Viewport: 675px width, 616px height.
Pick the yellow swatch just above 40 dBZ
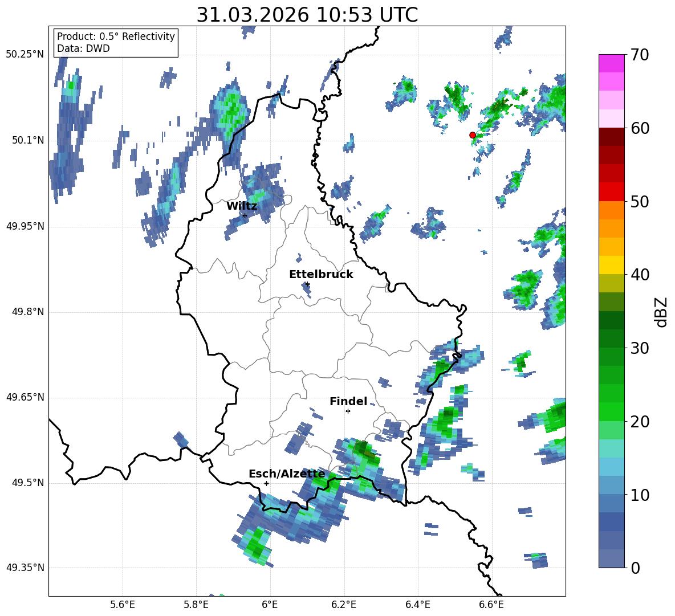[612, 265]
